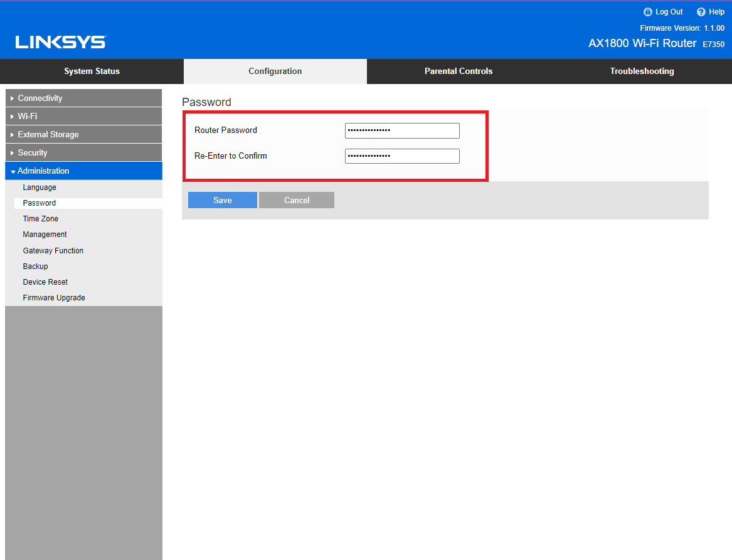Expand the Wi-Fi section
Image resolution: width=732 pixels, height=560 pixels.
point(83,116)
